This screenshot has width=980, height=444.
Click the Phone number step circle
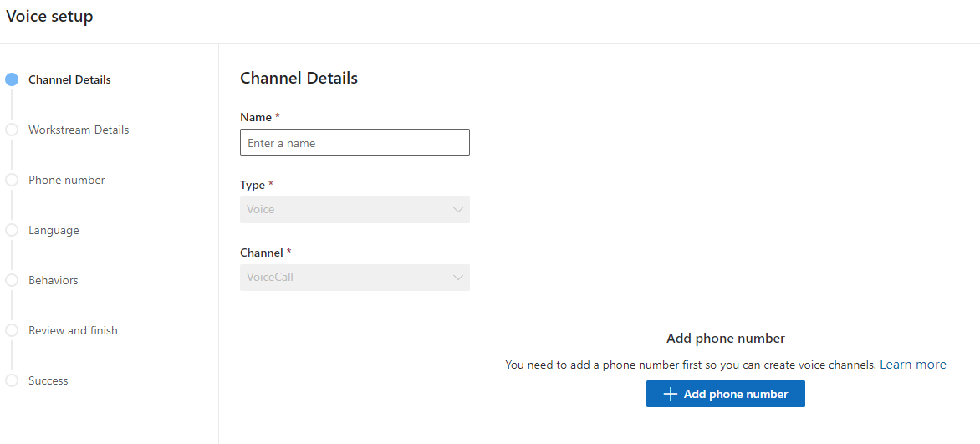click(x=12, y=180)
